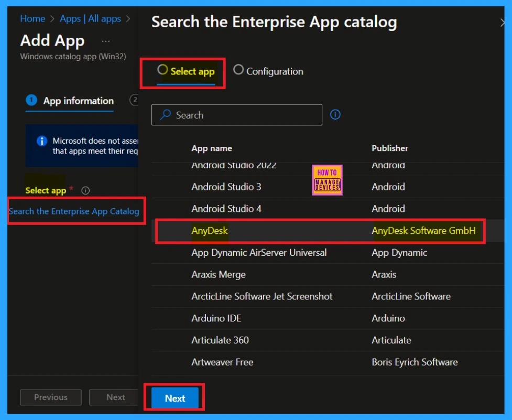Select App Dynamic AirServer Universal row
Screen dimensions: 512x420
pos(328,252)
